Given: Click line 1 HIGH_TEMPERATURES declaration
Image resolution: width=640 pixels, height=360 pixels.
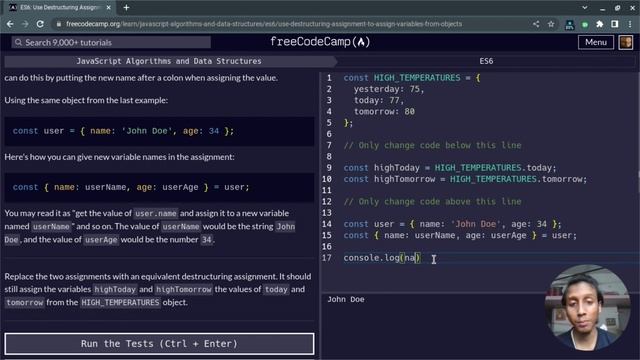Looking at the screenshot, I should (x=412, y=78).
